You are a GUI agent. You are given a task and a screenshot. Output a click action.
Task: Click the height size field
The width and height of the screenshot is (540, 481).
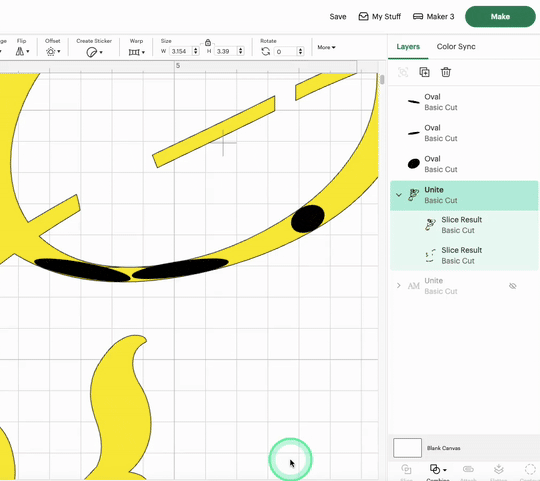point(225,51)
